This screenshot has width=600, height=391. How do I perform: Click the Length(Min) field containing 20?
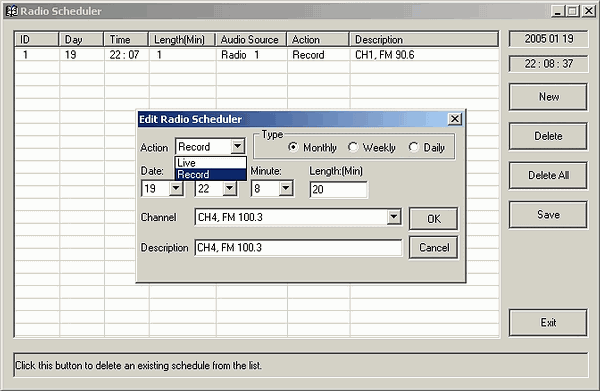pyautogui.click(x=338, y=189)
